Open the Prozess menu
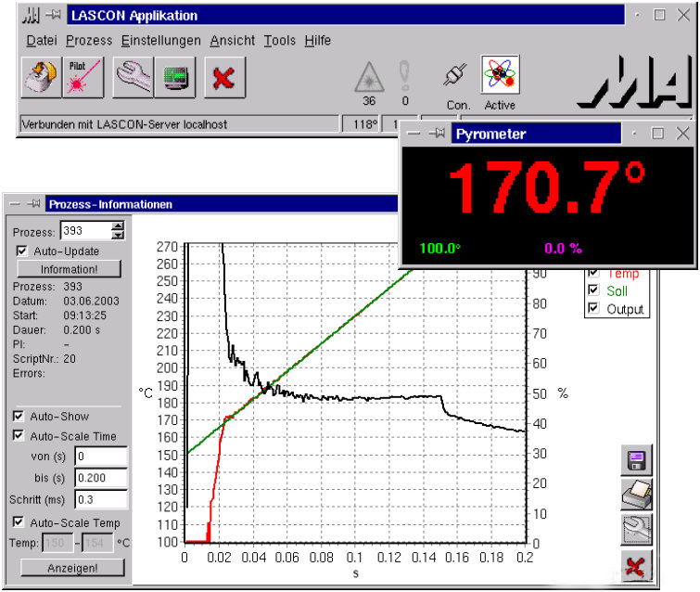Viewport: 700px width, 592px height. coord(89,41)
